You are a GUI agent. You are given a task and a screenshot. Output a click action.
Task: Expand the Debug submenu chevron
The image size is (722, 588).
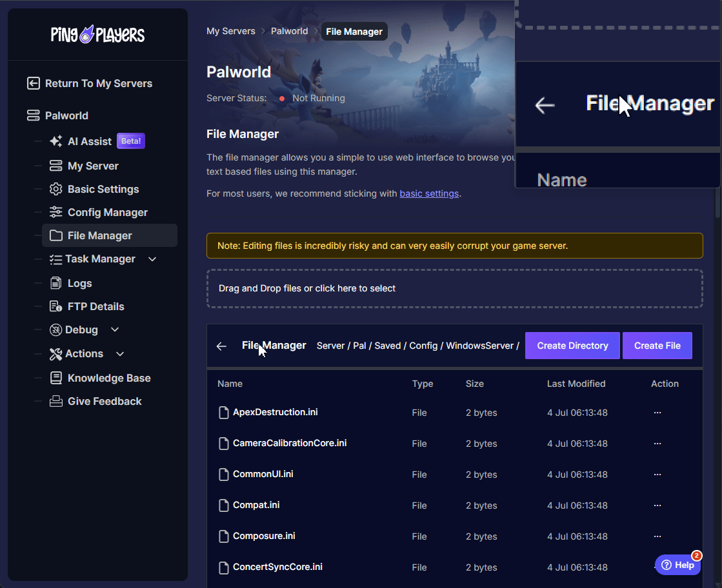(115, 329)
